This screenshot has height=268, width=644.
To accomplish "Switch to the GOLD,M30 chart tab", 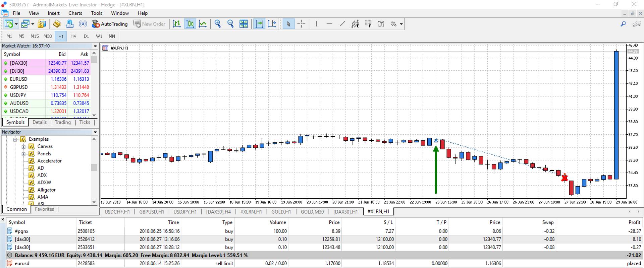I will [312, 212].
